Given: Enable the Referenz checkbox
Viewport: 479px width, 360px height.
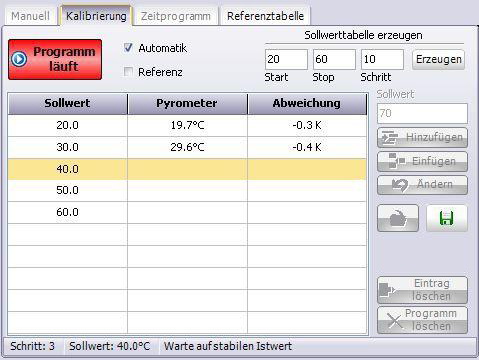Looking at the screenshot, I should point(128,72).
